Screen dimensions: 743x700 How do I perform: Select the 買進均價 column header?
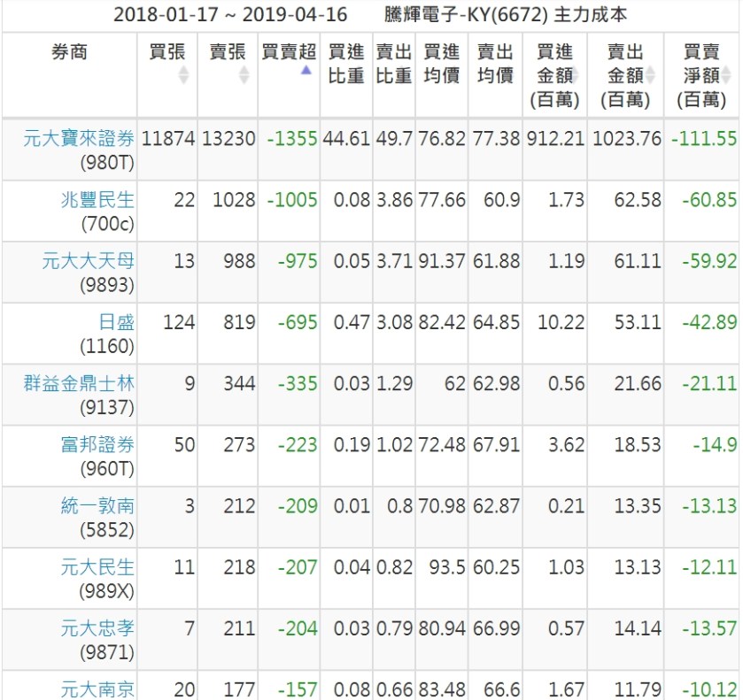point(441,65)
